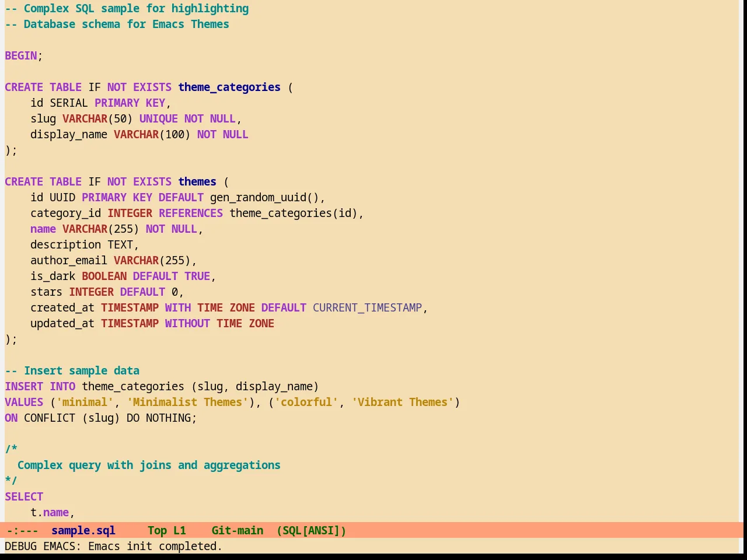Click the SELECT keyword
747x560 pixels.
[24, 496]
